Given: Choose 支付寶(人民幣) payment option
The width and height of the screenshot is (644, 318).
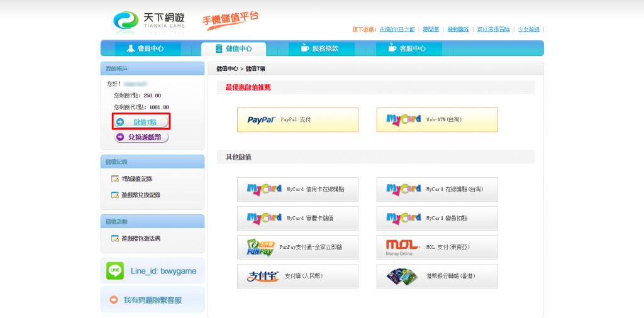Looking at the screenshot, I should coord(297,276).
